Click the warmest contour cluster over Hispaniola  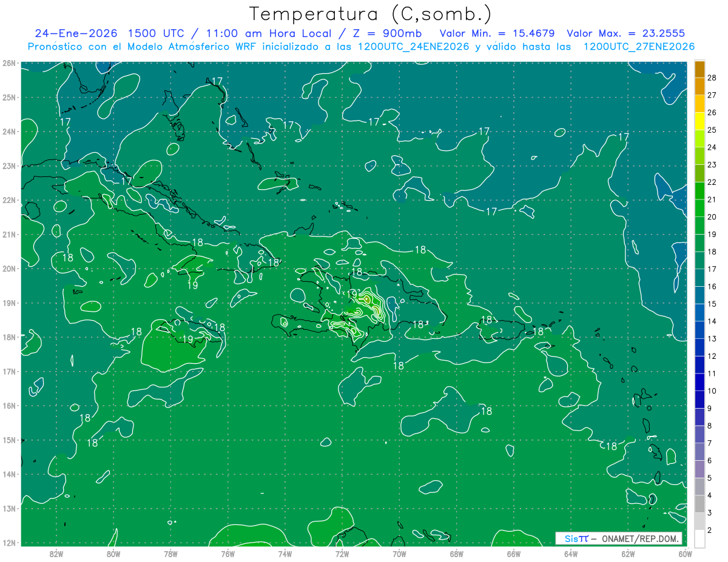[368, 299]
